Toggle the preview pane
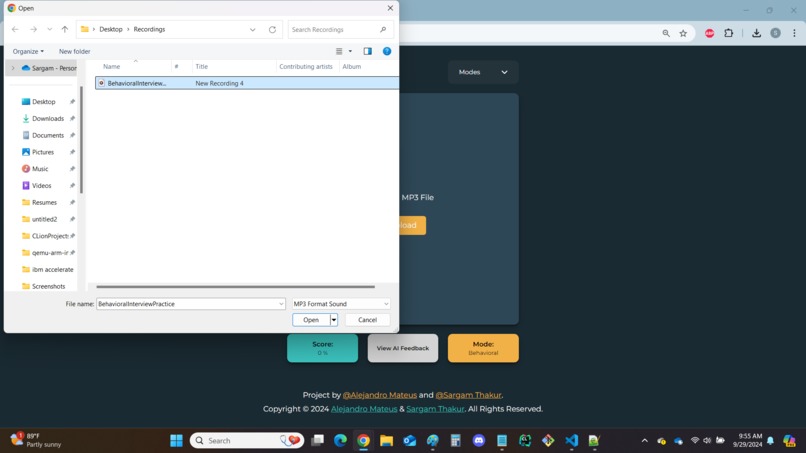 (x=368, y=51)
